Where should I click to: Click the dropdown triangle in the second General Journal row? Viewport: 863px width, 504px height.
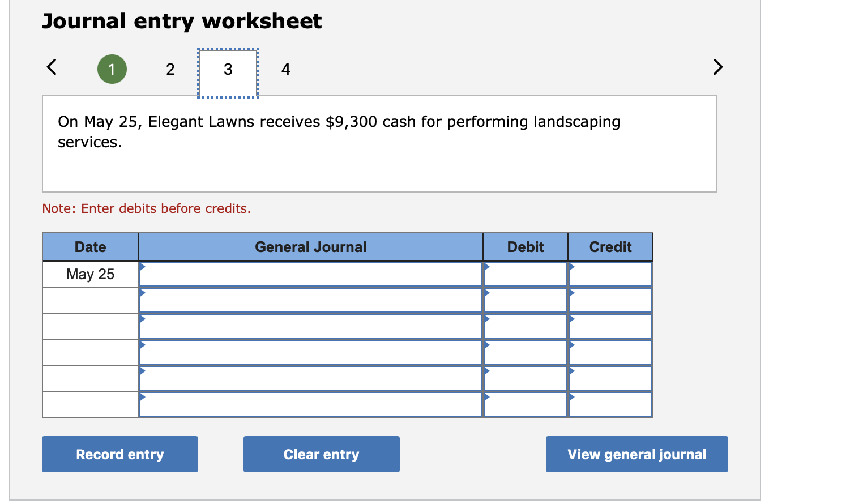143,292
